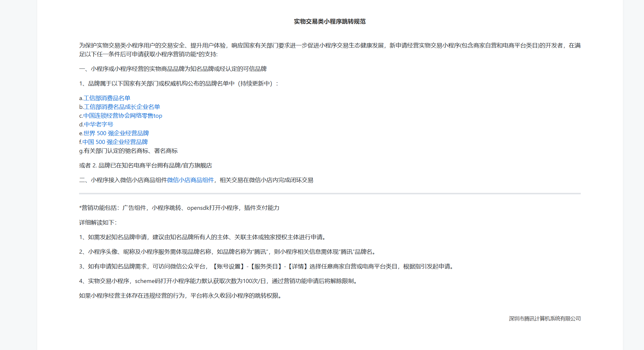
Task: Click the 深圳市腾讯计算机系统有限公司 signature
Action: click(x=544, y=318)
